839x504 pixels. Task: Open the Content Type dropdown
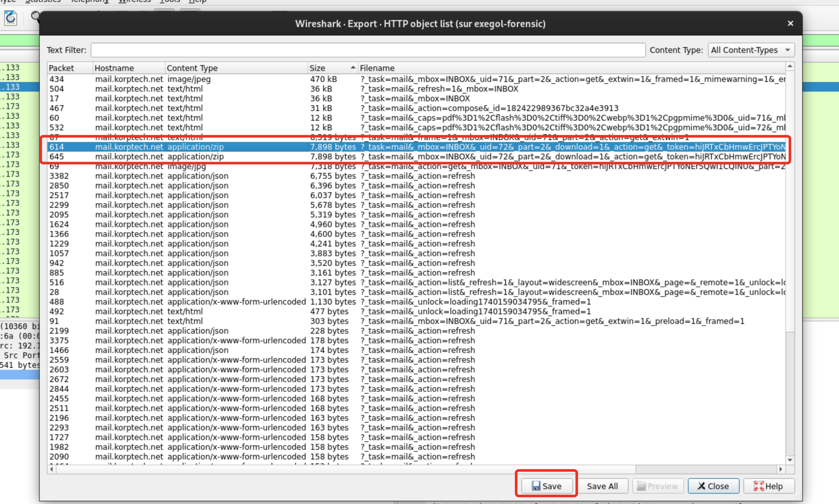751,50
